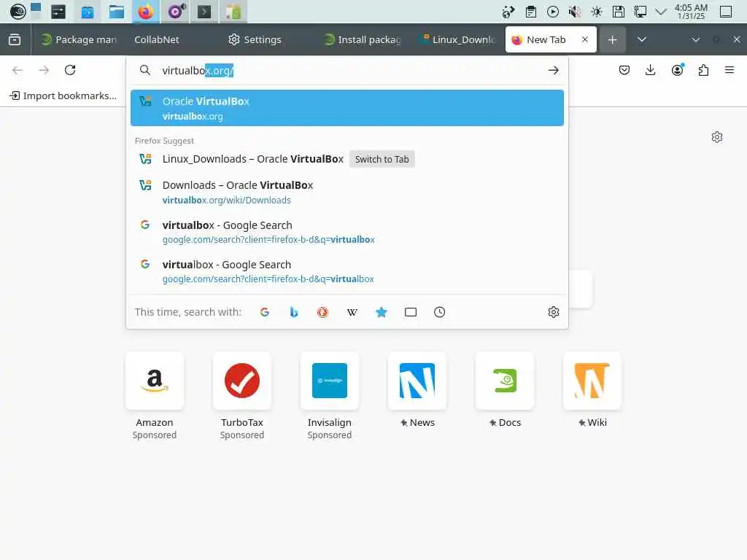Click the Go arrow in the address bar
747x560 pixels.
tap(553, 71)
